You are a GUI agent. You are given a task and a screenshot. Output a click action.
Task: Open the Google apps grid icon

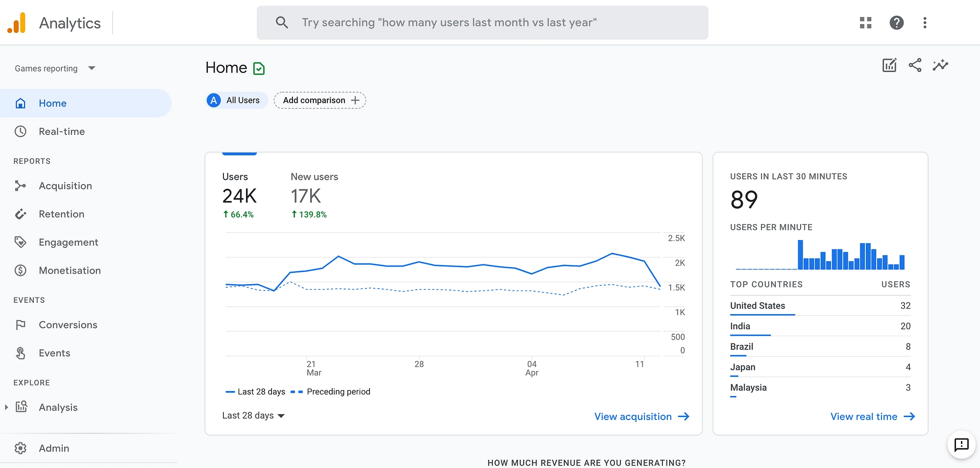(x=866, y=23)
